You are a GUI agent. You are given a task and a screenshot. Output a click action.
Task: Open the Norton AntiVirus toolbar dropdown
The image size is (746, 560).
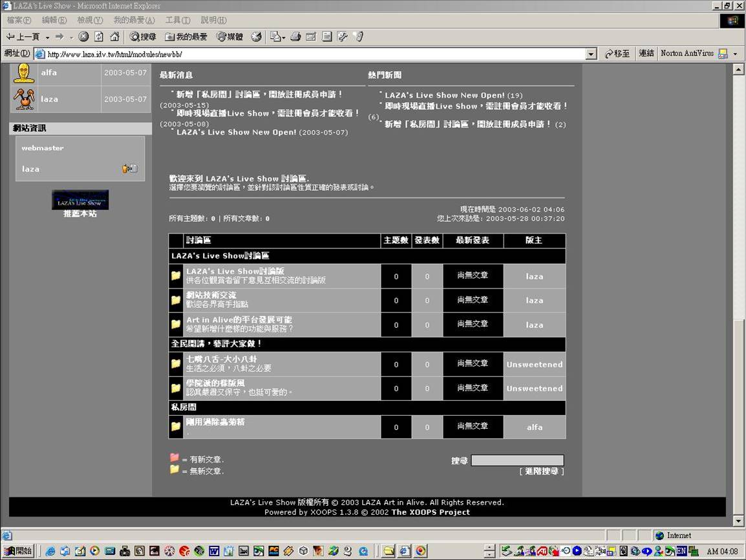coord(736,54)
